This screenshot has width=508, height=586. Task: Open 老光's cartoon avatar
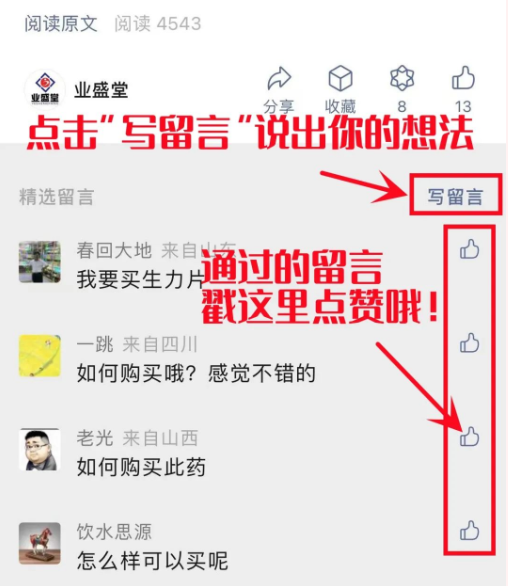[x=40, y=449]
